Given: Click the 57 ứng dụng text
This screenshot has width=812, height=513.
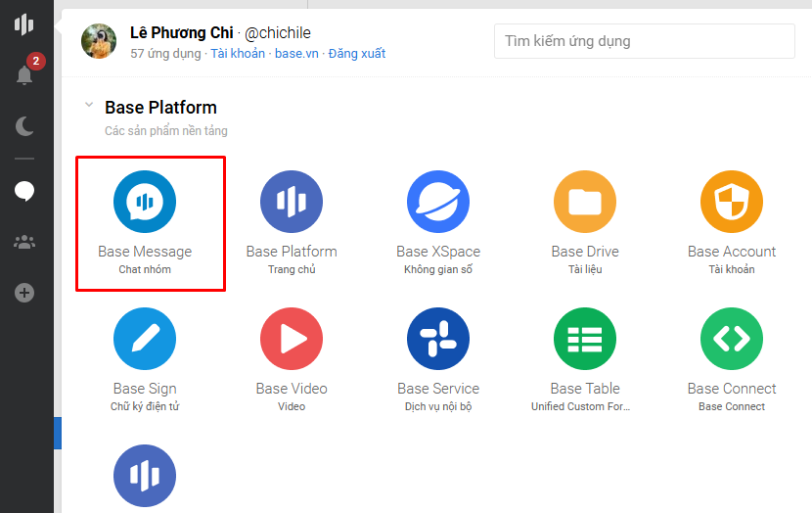Looking at the screenshot, I should click(165, 54).
